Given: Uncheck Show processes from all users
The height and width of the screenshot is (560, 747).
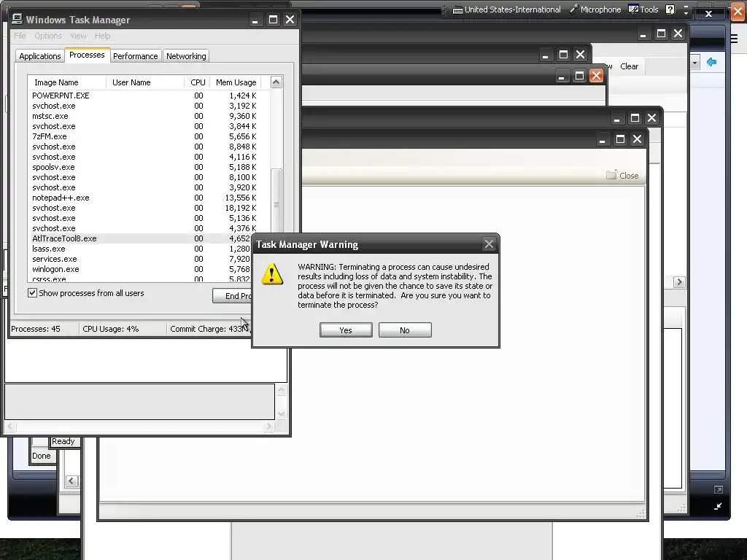Looking at the screenshot, I should (32, 293).
